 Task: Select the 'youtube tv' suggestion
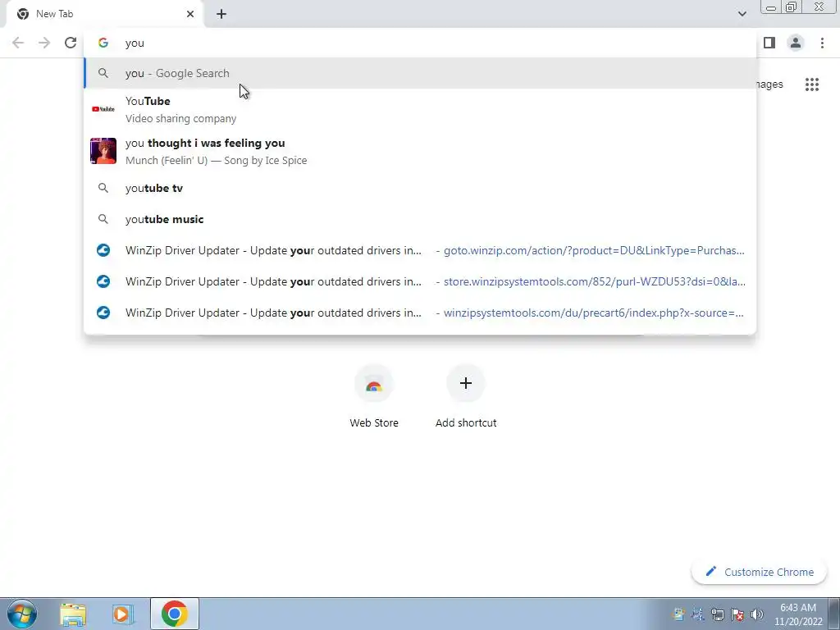pyautogui.click(x=421, y=188)
